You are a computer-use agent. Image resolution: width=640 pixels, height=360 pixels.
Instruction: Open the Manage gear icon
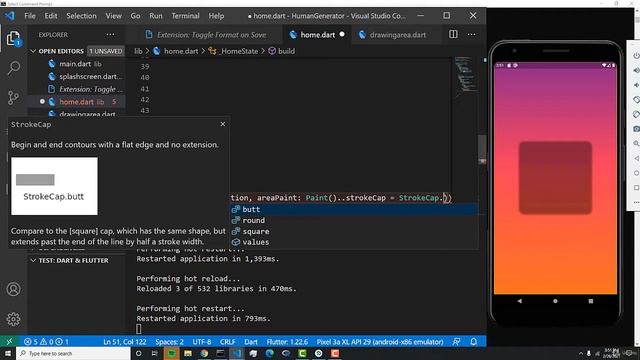13,319
